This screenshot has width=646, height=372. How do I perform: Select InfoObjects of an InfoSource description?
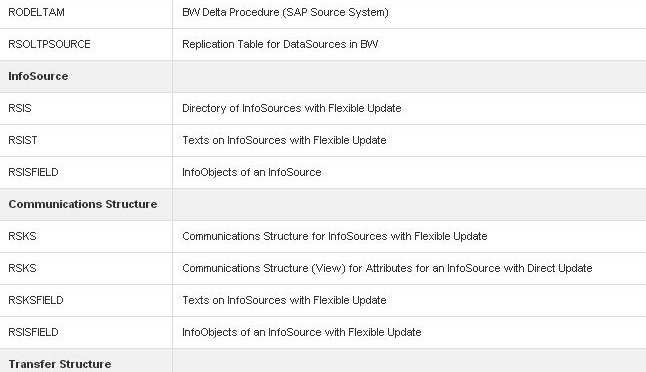[x=251, y=172]
